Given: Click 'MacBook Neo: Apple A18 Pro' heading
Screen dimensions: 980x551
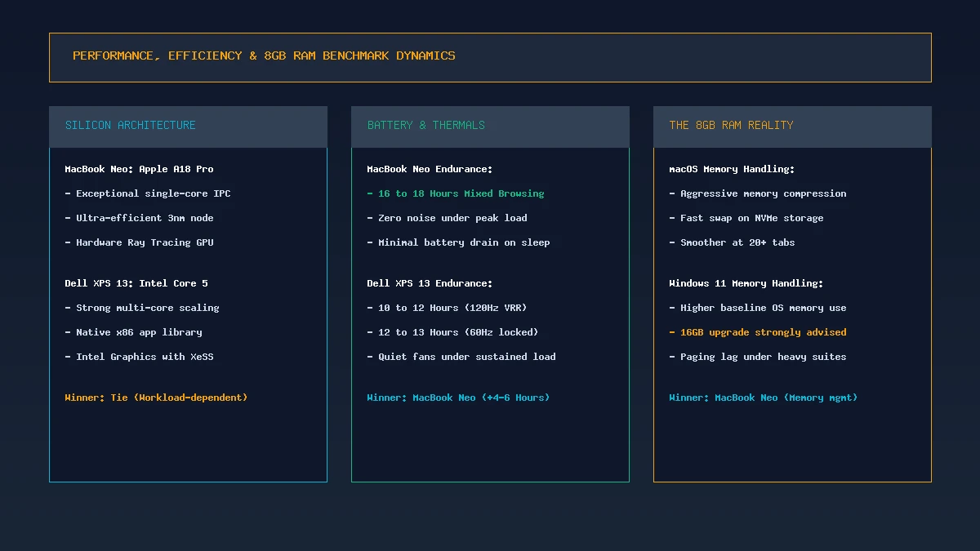Looking at the screenshot, I should tap(139, 169).
